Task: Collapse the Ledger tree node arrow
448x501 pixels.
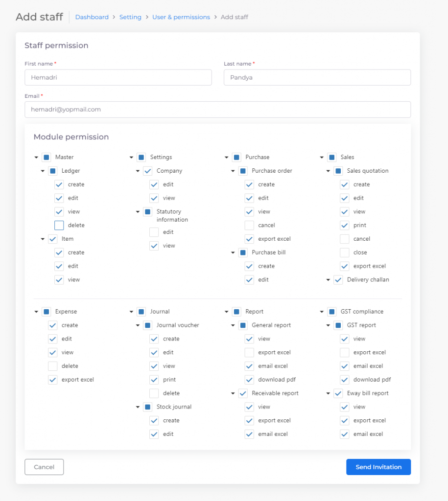Action: coord(43,171)
